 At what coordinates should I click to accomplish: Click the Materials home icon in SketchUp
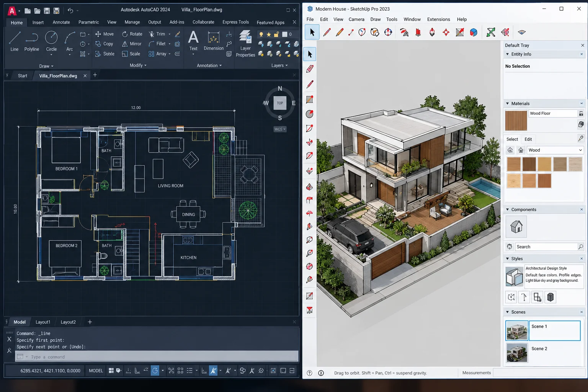point(521,150)
